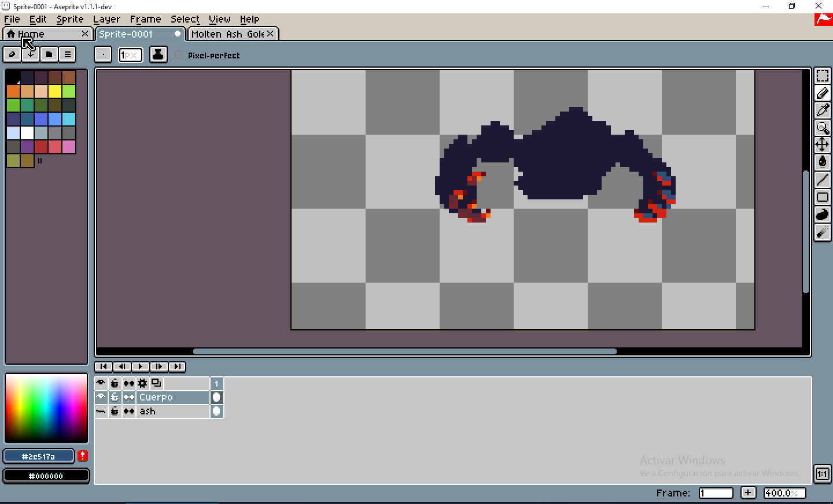Open the brush type selector
Viewport: 833px width, 504px height.
pyautogui.click(x=103, y=54)
